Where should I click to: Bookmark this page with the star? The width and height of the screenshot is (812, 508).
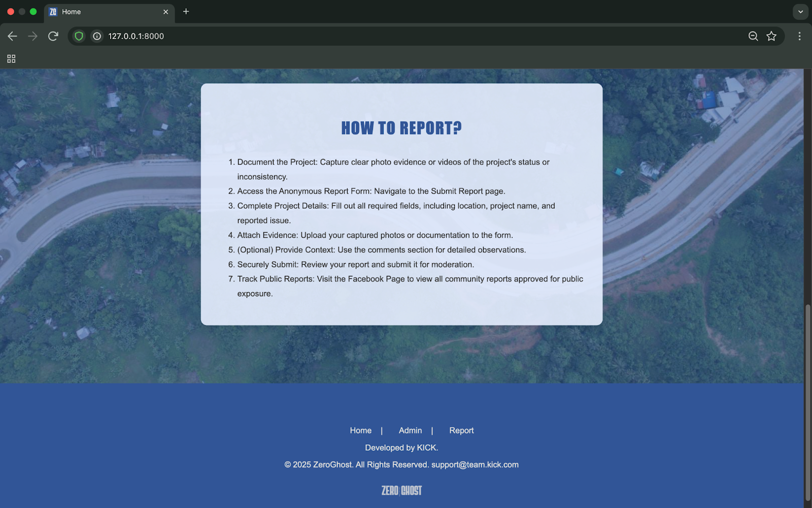771,36
